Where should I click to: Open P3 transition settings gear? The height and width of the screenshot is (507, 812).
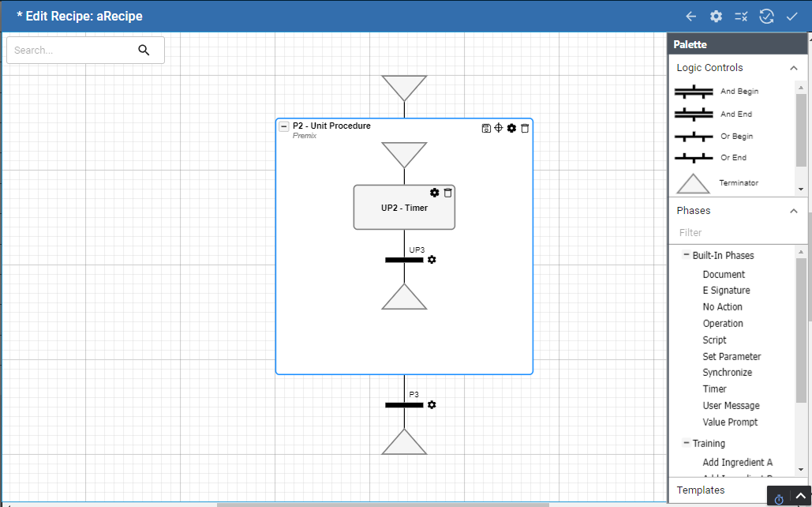[432, 405]
